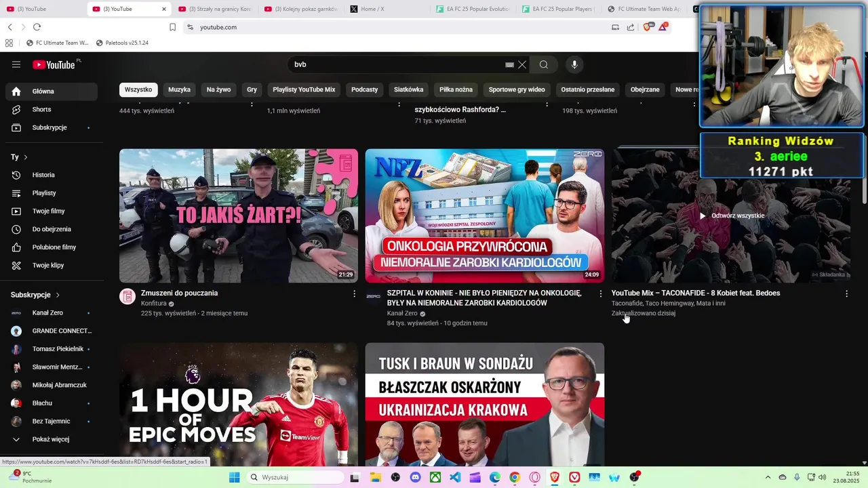This screenshot has height=488, width=868.
Task: Select the Siatkówka filter chip
Action: pyautogui.click(x=408, y=89)
